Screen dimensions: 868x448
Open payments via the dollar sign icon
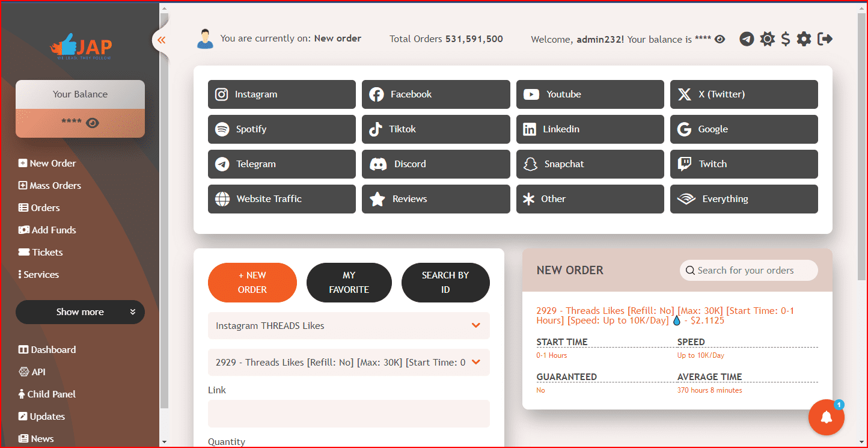pyautogui.click(x=786, y=38)
